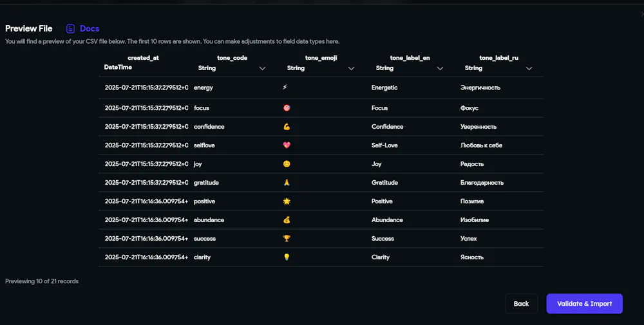
Task: Click the 'Positive' English label cell
Action: coord(382,201)
